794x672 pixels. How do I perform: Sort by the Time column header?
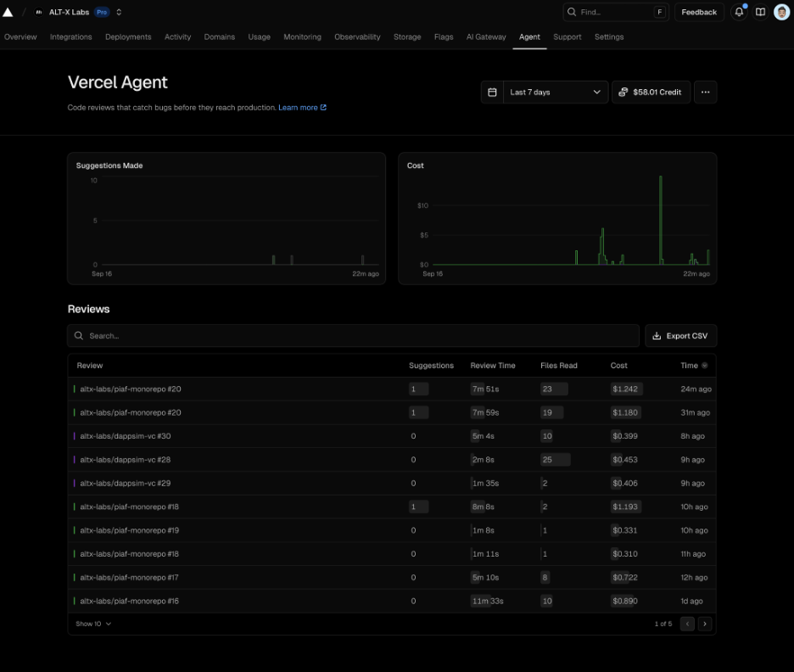[x=694, y=366]
